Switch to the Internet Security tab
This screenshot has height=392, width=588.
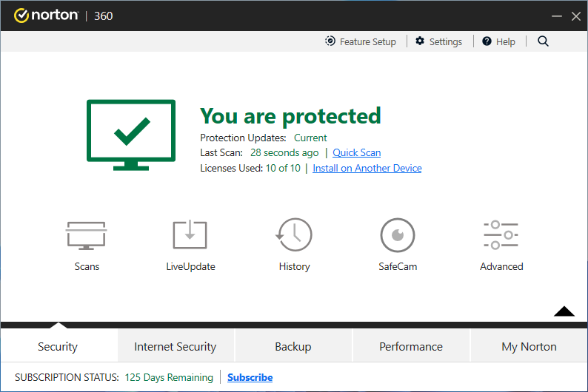(176, 346)
